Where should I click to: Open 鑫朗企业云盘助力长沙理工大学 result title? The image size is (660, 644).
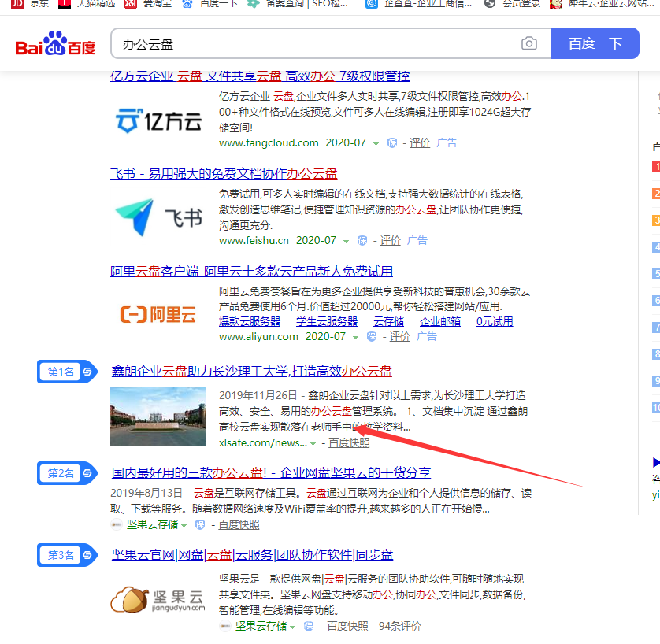(252, 371)
